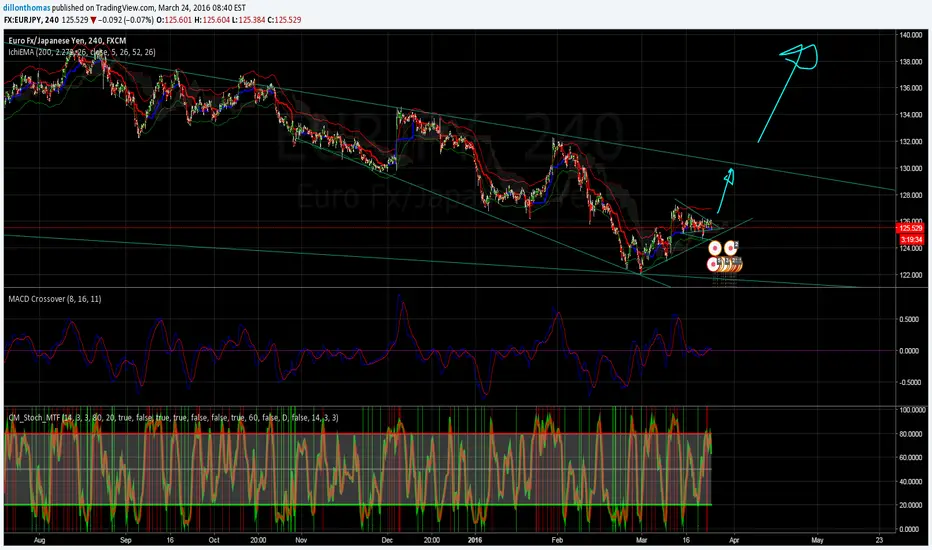Click the Apr label on time axis
The image size is (932, 550).
pos(734,540)
